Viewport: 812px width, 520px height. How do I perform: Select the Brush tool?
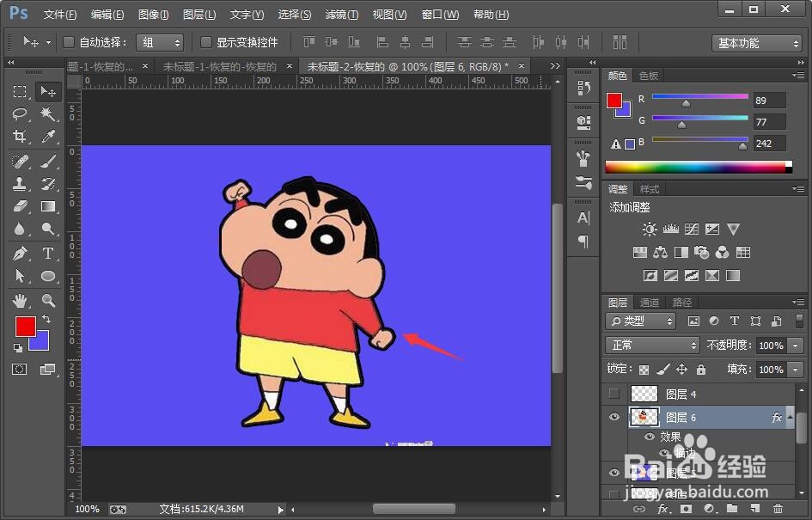(47, 162)
